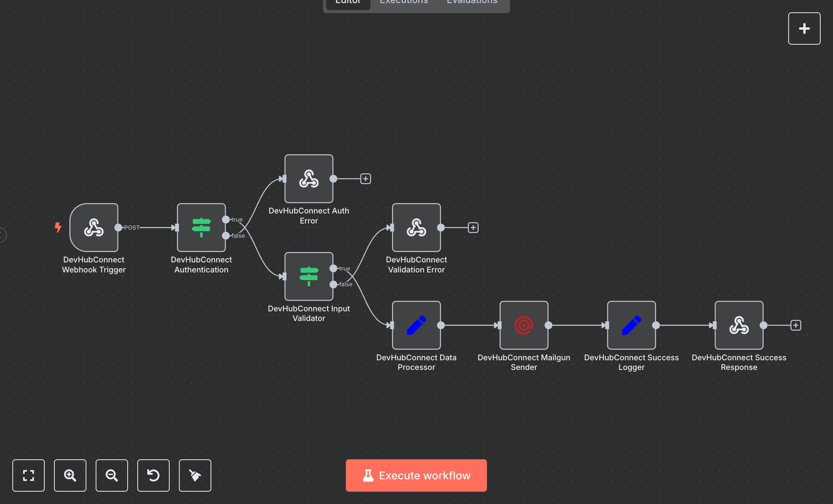Select the DevHubConnect Authentication IF node
This screenshot has width=833, height=504.
(x=201, y=228)
